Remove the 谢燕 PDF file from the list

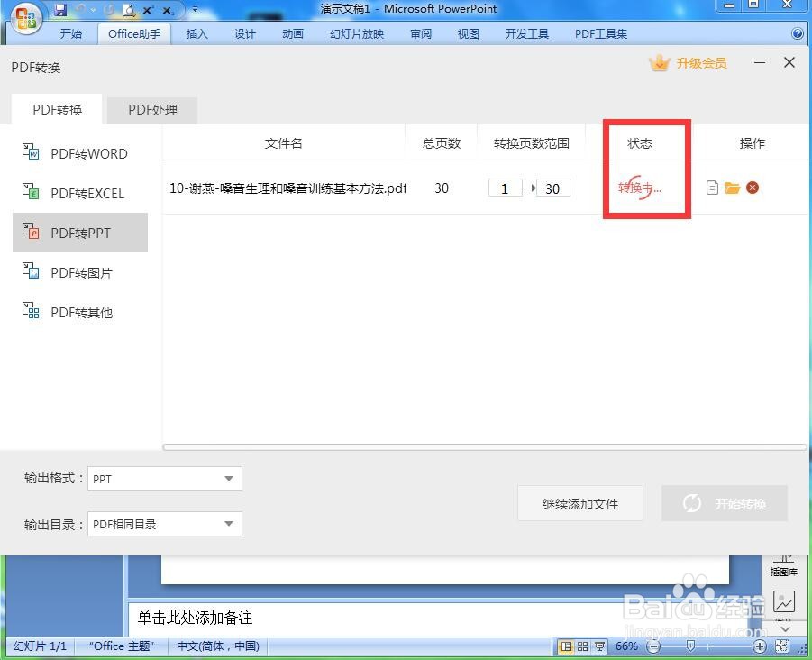[754, 188]
